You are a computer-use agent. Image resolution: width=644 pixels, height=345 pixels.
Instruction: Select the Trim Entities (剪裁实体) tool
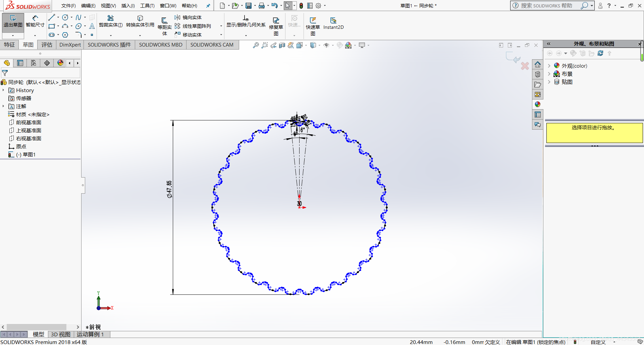(110, 21)
